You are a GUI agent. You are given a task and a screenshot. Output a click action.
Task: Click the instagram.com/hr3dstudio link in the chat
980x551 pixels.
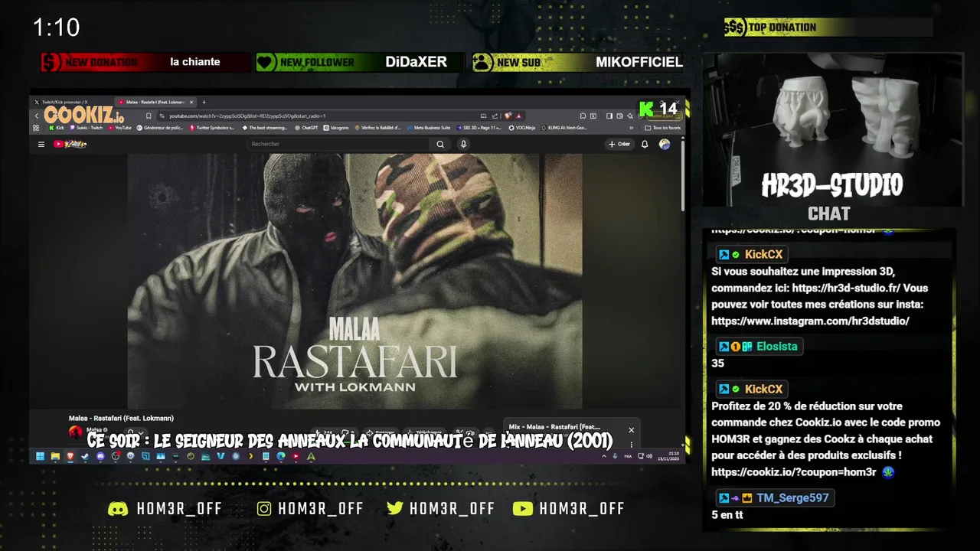pyautogui.click(x=810, y=321)
